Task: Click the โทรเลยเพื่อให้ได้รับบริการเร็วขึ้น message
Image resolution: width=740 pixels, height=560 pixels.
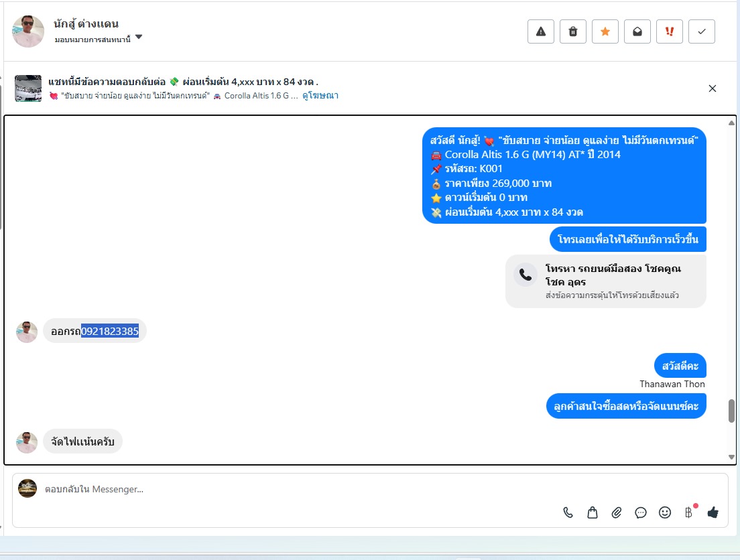Action: [627, 239]
